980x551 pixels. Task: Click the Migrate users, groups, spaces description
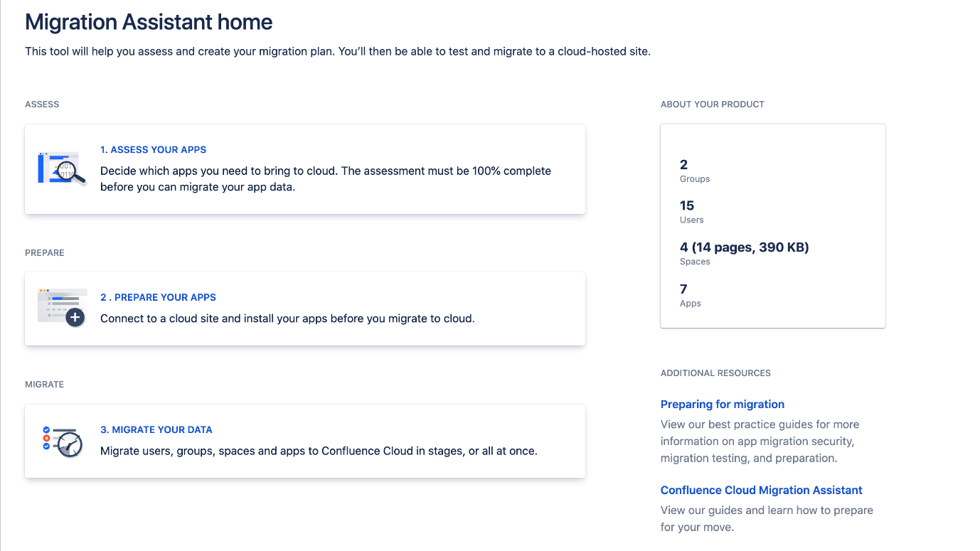(x=318, y=451)
